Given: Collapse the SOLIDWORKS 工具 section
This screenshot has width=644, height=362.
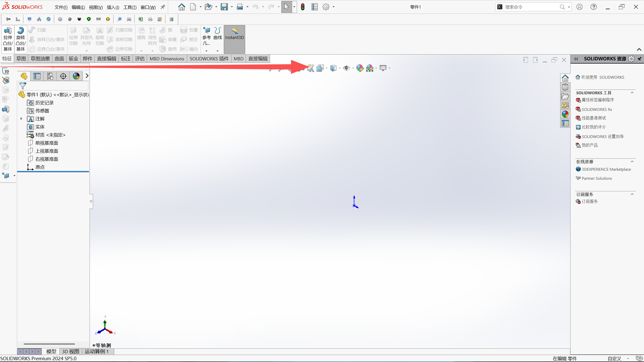Looking at the screenshot, I should click(x=632, y=93).
